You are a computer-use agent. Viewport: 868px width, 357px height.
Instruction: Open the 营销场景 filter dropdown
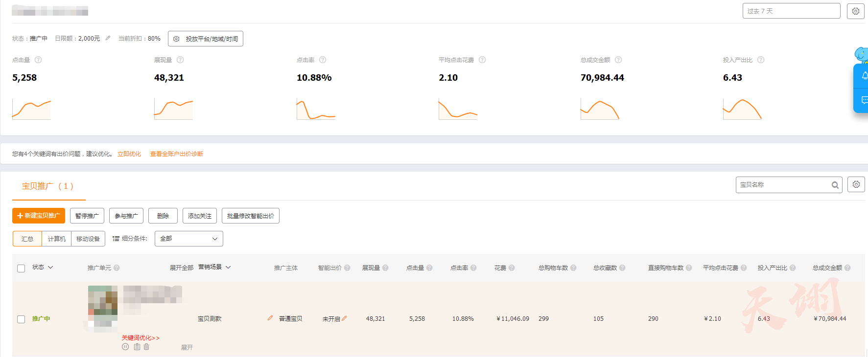[214, 267]
